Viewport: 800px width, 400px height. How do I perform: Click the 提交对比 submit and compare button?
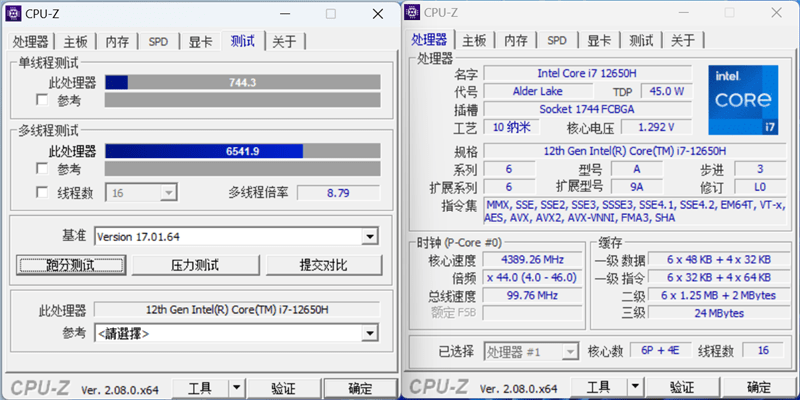click(x=324, y=265)
